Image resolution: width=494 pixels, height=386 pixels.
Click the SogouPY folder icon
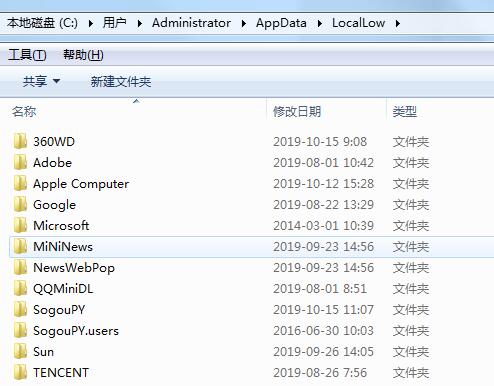point(20,309)
